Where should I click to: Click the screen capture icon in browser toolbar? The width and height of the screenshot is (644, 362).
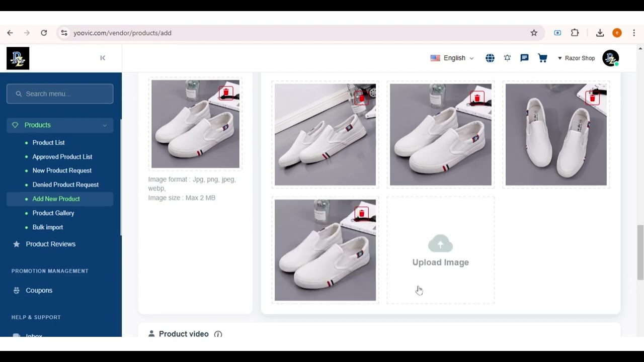pyautogui.click(x=557, y=33)
